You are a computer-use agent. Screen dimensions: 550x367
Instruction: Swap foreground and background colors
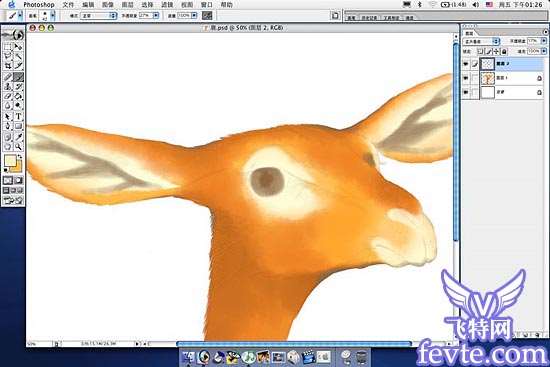[20, 156]
